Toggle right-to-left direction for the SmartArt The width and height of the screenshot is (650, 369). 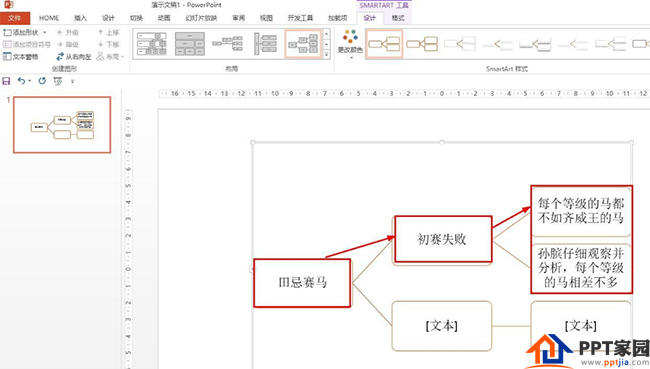pos(73,57)
